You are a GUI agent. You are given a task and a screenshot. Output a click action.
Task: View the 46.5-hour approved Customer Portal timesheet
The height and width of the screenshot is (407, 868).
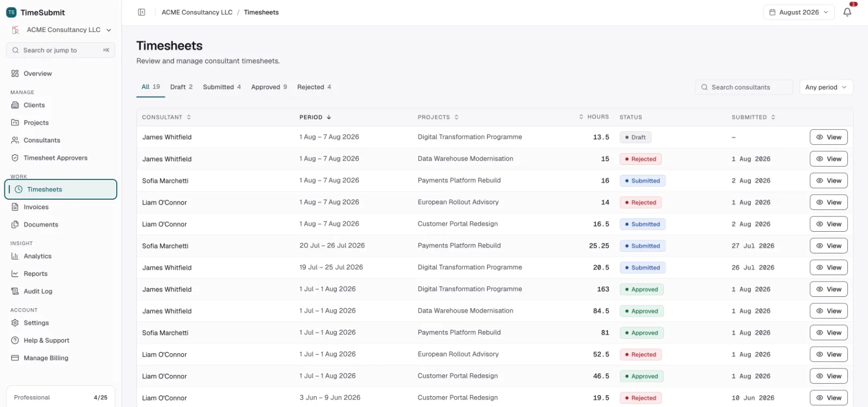point(828,376)
